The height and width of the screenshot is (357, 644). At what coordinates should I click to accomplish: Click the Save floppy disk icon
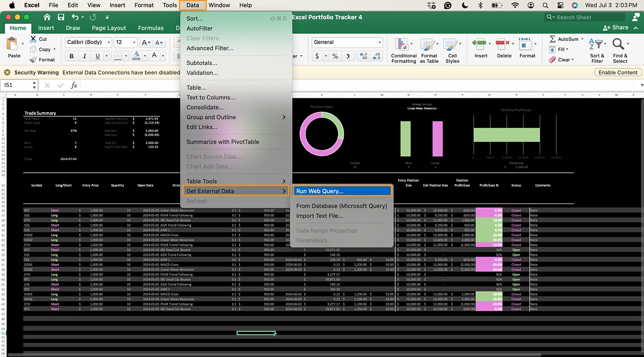pyautogui.click(x=61, y=17)
